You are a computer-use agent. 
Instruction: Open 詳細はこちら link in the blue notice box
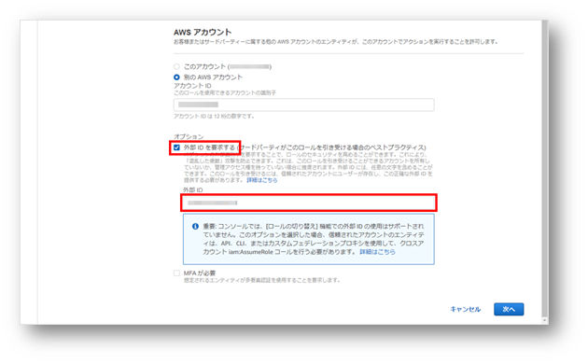point(377,252)
